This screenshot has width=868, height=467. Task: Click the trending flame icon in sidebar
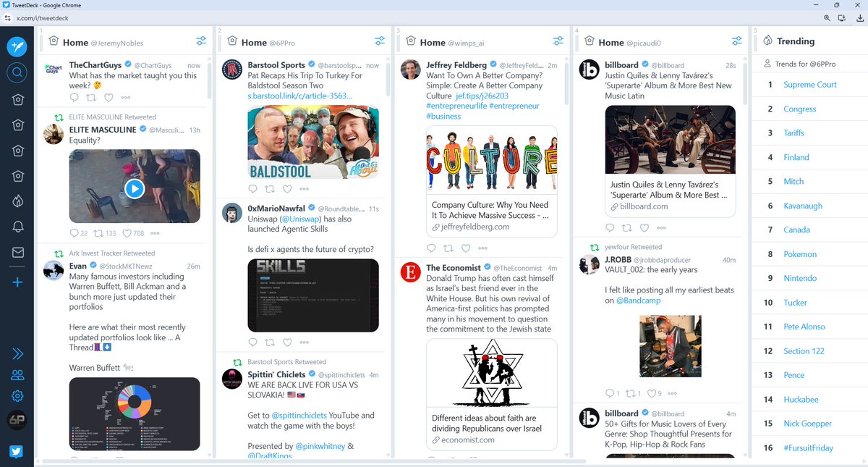[x=17, y=201]
